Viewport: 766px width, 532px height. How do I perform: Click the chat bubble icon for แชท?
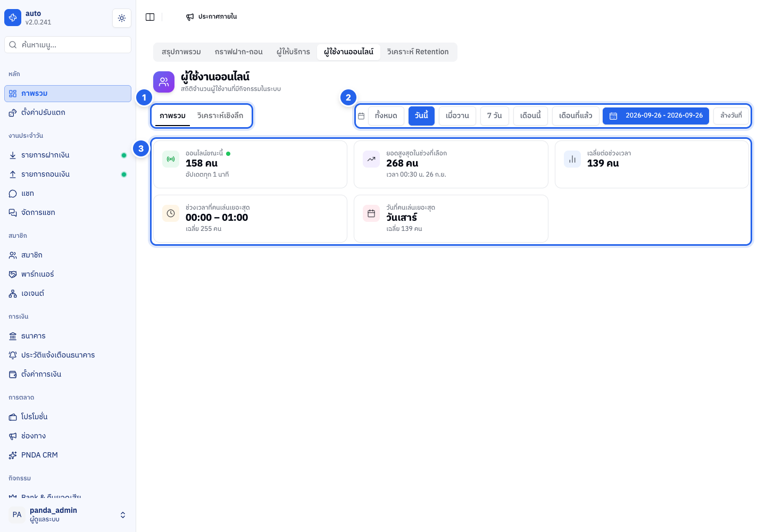pyautogui.click(x=13, y=194)
